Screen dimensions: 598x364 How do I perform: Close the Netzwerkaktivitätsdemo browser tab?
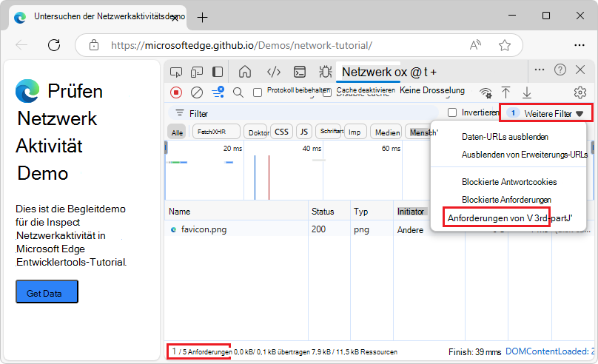(x=175, y=18)
